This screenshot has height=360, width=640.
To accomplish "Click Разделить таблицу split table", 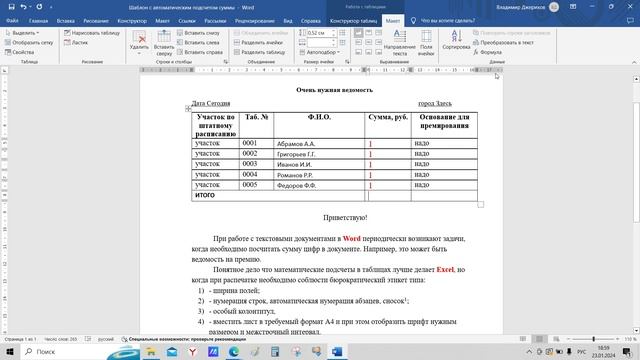I will (259, 52).
